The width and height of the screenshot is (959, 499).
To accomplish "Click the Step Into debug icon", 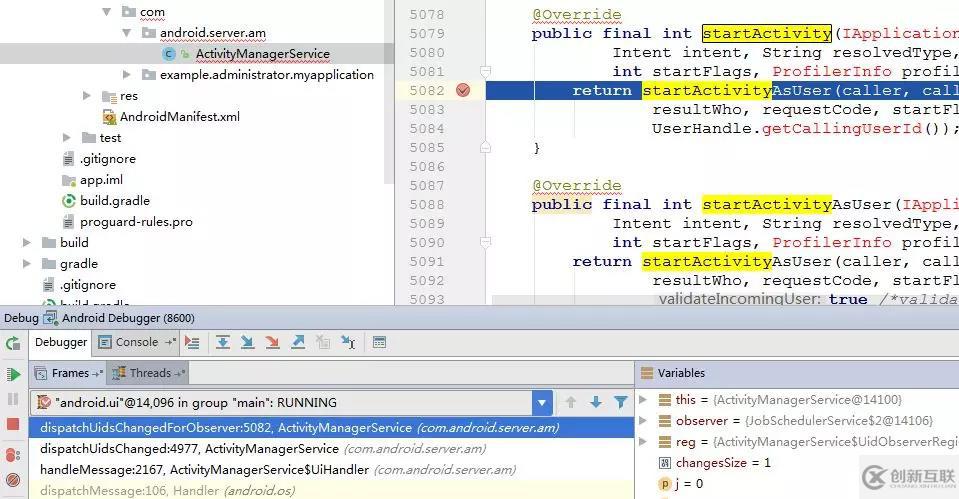I will pyautogui.click(x=247, y=342).
